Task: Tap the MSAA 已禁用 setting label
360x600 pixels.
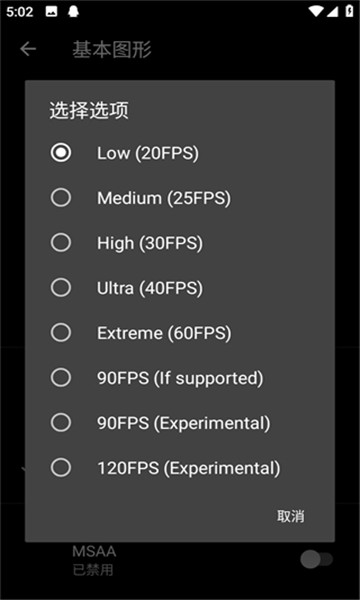Action: click(94, 561)
